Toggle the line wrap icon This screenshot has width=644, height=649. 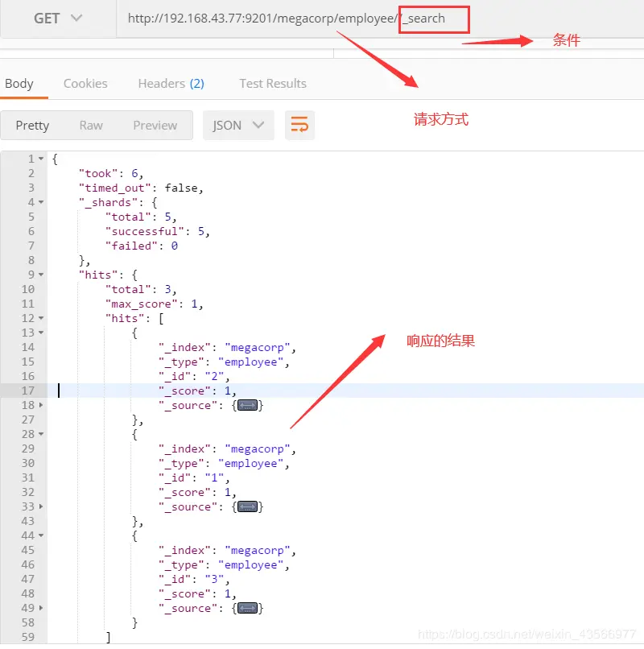299,126
